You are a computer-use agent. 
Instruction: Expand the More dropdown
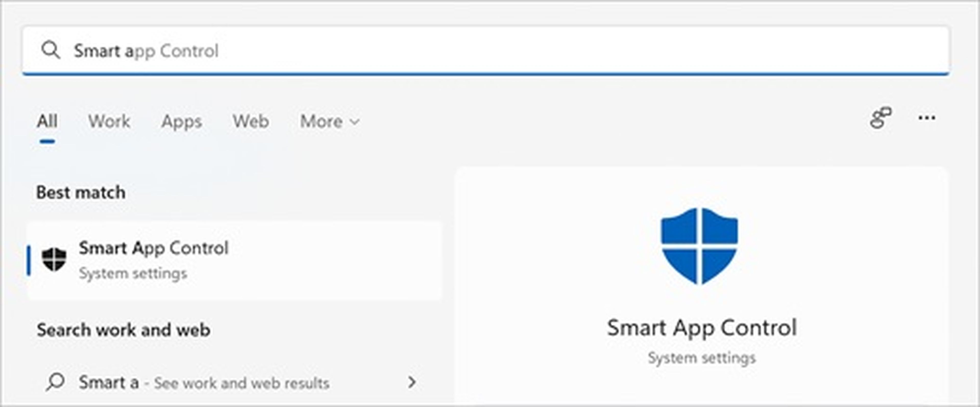pyautogui.click(x=329, y=122)
